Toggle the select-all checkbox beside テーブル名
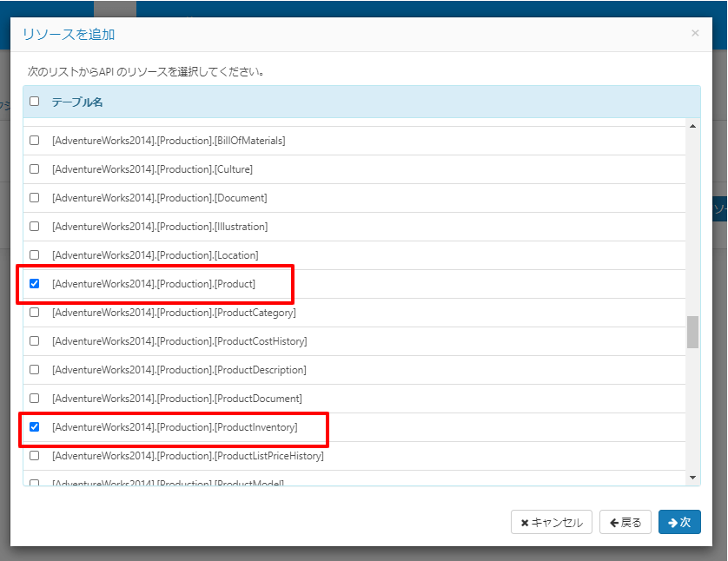Viewport: 728px width, 561px height. [x=35, y=101]
